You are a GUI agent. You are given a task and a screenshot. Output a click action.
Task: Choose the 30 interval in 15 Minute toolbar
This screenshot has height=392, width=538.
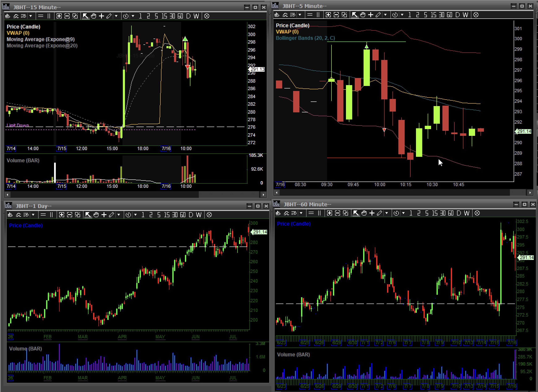pyautogui.click(x=172, y=16)
